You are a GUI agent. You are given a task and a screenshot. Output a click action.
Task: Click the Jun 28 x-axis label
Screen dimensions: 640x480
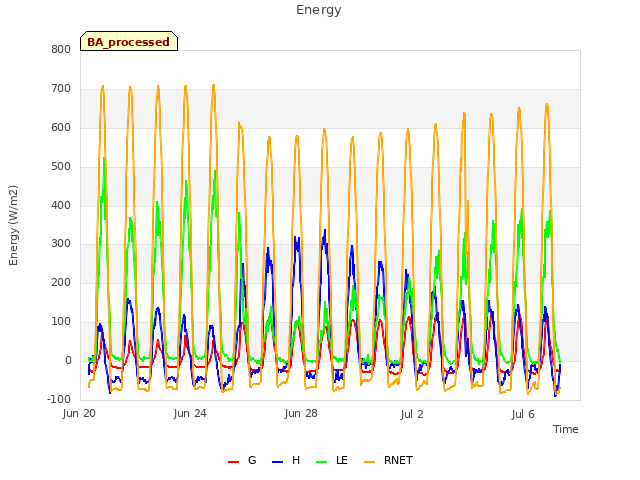pyautogui.click(x=301, y=413)
